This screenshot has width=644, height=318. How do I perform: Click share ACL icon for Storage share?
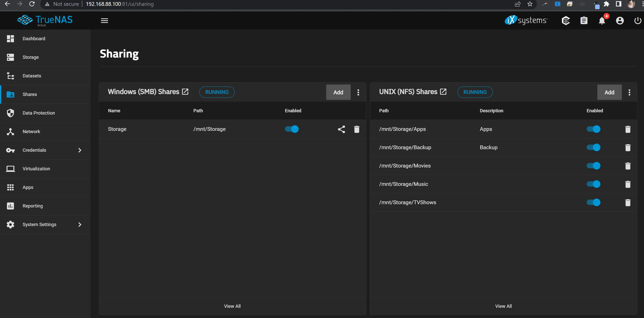point(341,129)
